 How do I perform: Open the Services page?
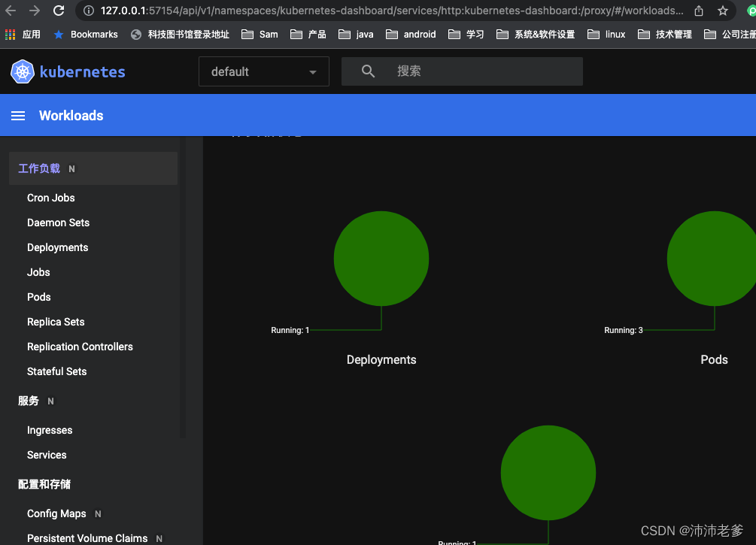pyautogui.click(x=47, y=455)
